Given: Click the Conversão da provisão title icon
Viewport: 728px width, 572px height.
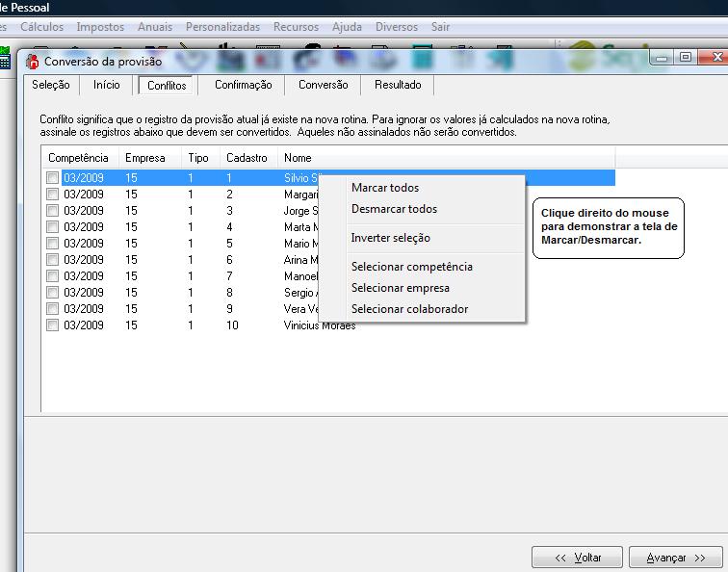Looking at the screenshot, I should 33,62.
